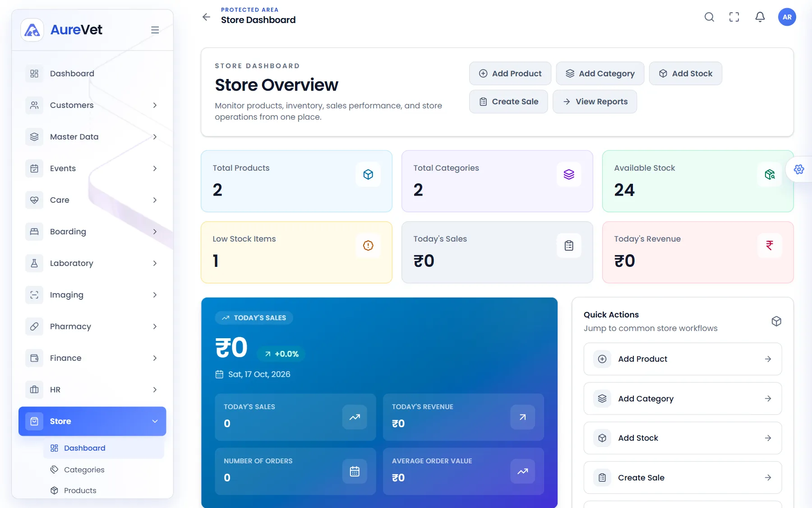Viewport: 812px width, 508px height.
Task: Click the Number of Orders calendar icon
Action: coord(355,471)
